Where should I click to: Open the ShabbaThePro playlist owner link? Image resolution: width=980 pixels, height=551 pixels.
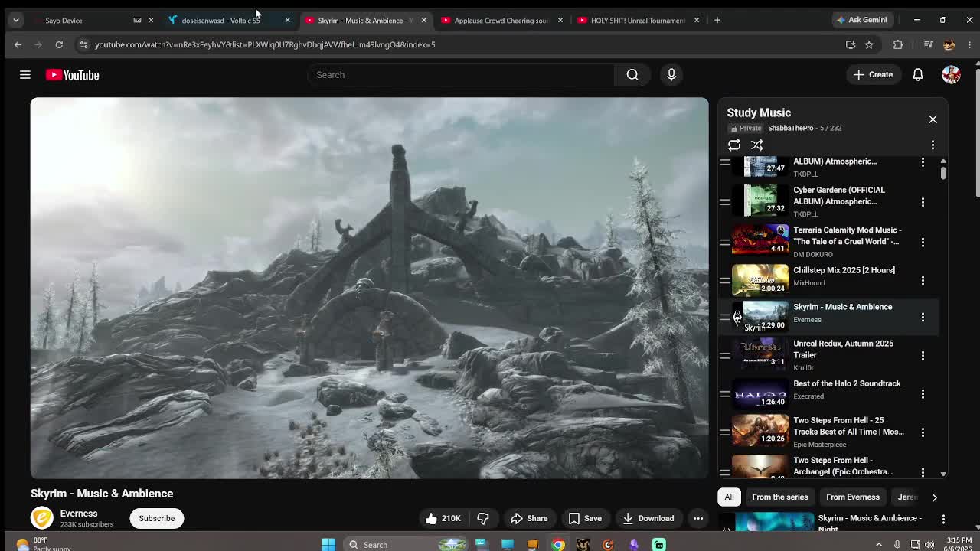790,129
